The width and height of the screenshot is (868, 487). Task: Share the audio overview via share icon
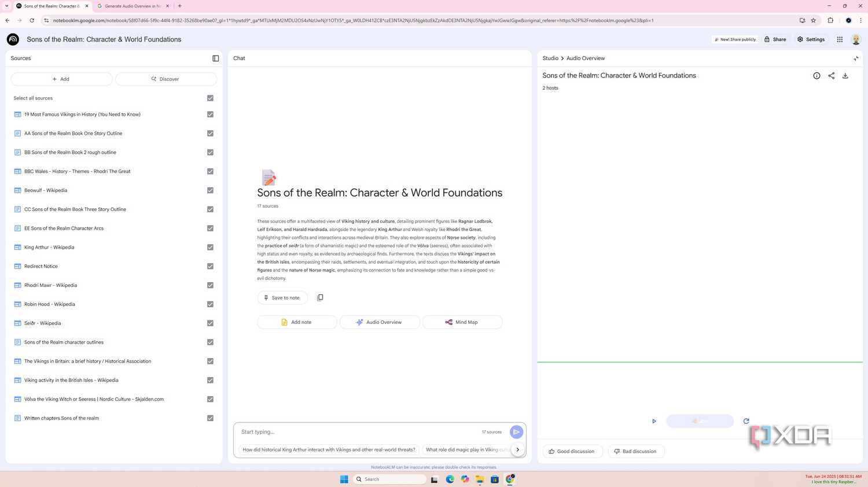[831, 76]
